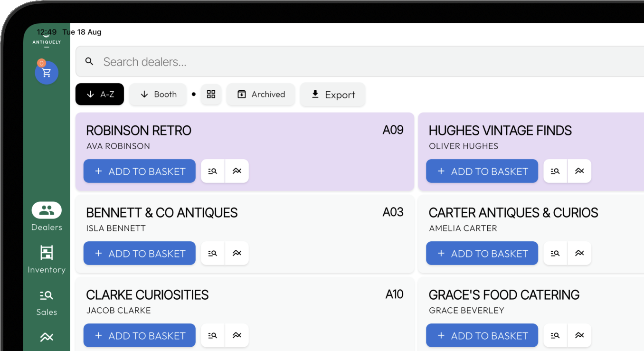This screenshot has height=351, width=644.
Task: Select the Grace's Food Catering dealer name
Action: pyautogui.click(x=504, y=295)
